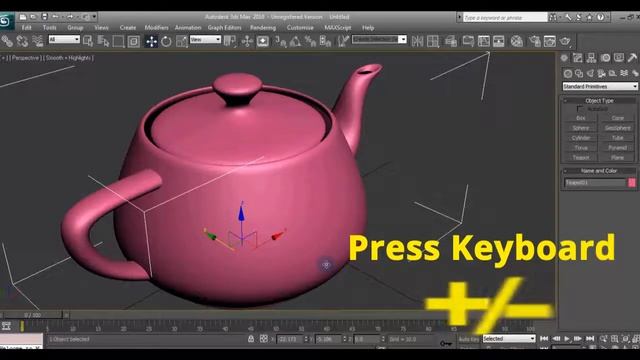Viewport: 640px width, 360px height.
Task: Open Edit Named Selection Sets
Action: pyautogui.click(x=343, y=41)
